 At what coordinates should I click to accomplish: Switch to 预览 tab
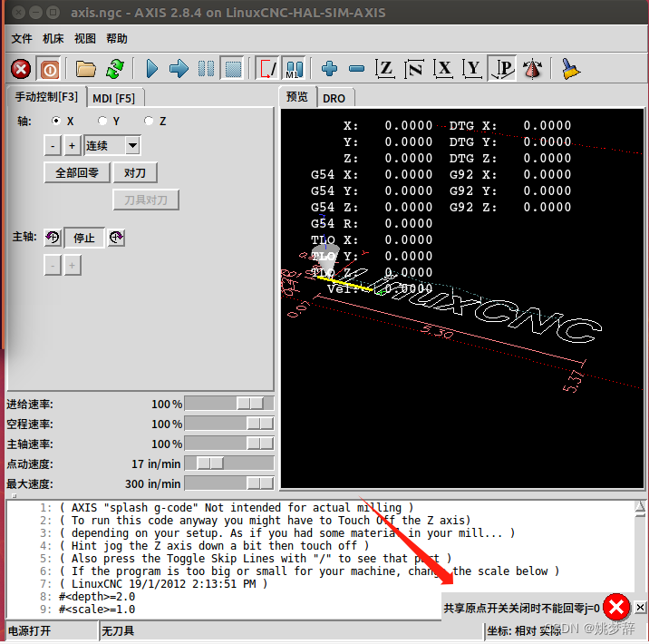pyautogui.click(x=297, y=97)
